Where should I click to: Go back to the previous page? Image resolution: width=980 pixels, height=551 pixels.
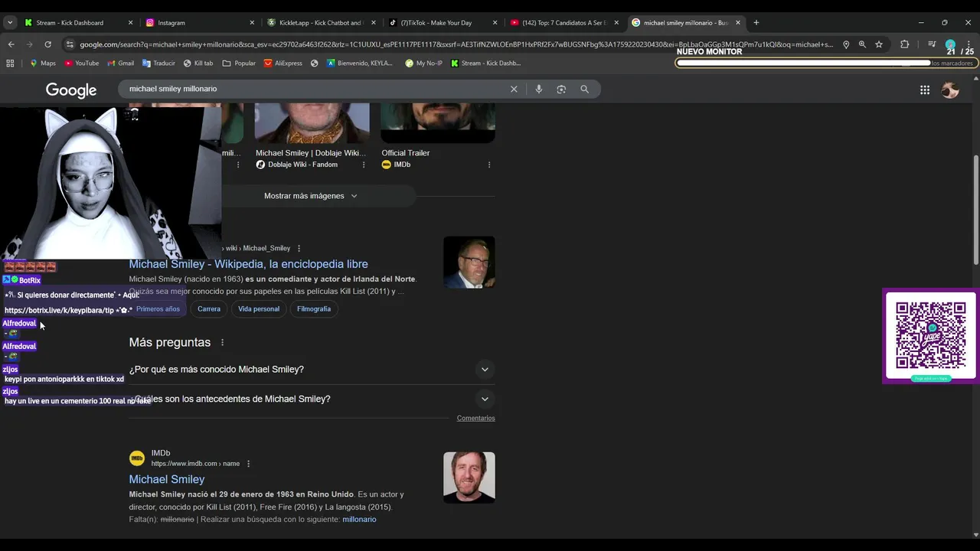(x=11, y=44)
